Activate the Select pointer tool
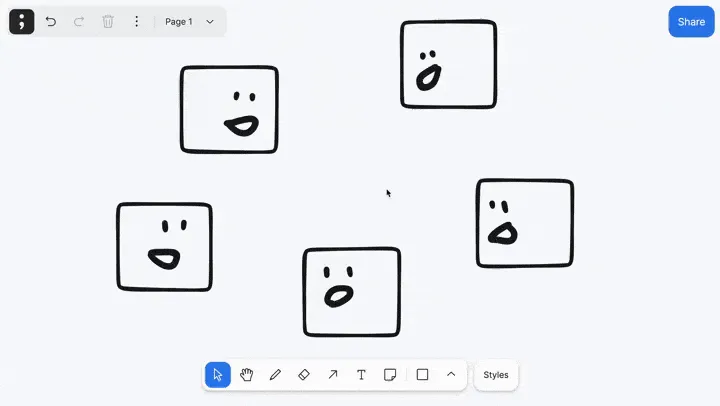The width and height of the screenshot is (720, 406). [x=217, y=375]
